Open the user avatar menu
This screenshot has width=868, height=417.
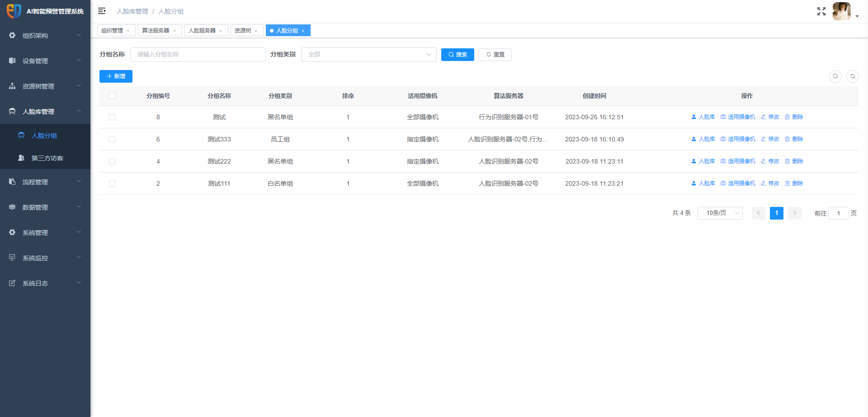tap(841, 11)
